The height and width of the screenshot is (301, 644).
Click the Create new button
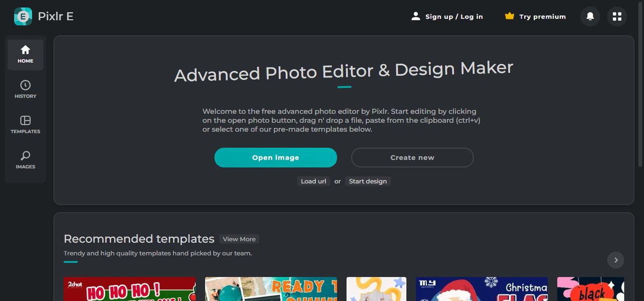point(412,157)
